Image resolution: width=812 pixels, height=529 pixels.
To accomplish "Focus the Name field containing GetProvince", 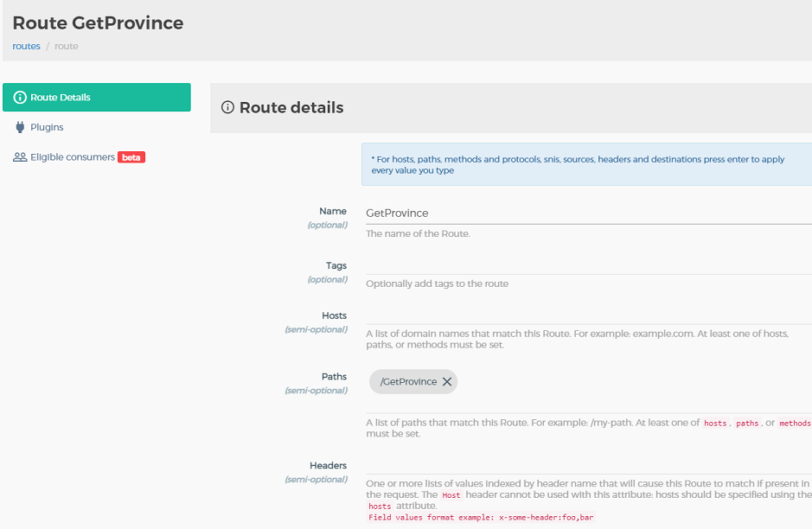I will pyautogui.click(x=588, y=213).
